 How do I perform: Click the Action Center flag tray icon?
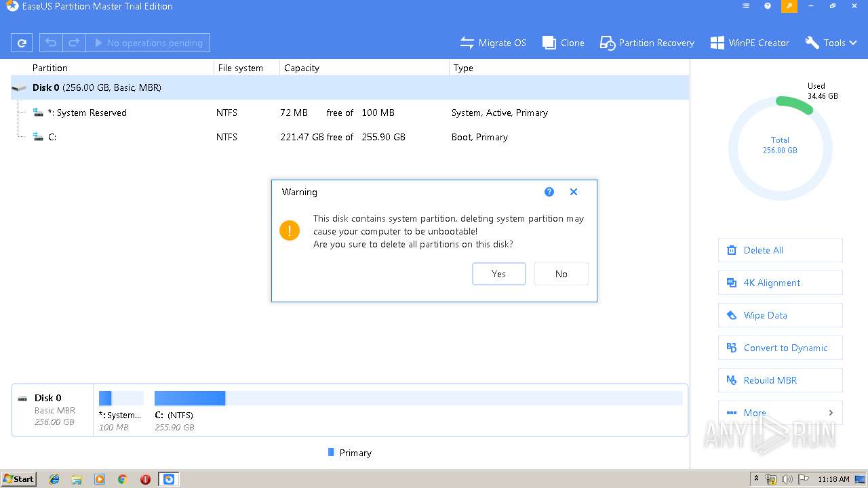804,479
